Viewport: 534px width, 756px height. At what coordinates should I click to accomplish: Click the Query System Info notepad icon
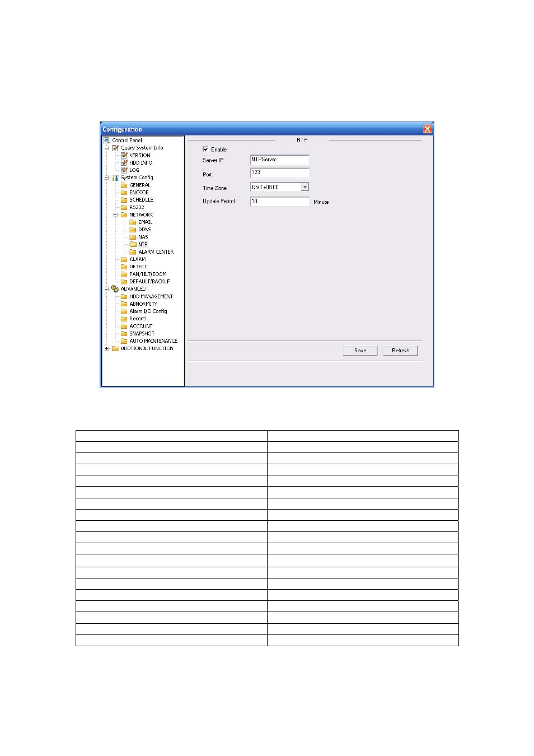tap(115, 148)
